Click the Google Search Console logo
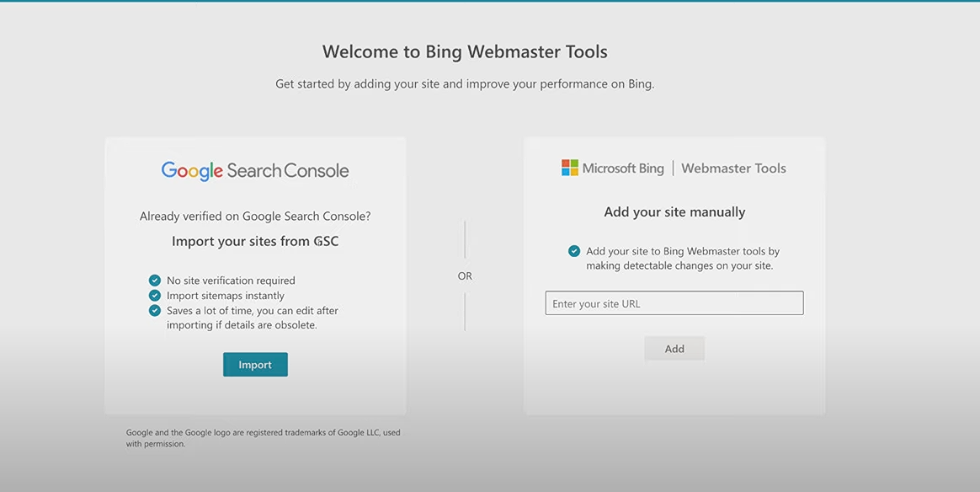 point(255,171)
